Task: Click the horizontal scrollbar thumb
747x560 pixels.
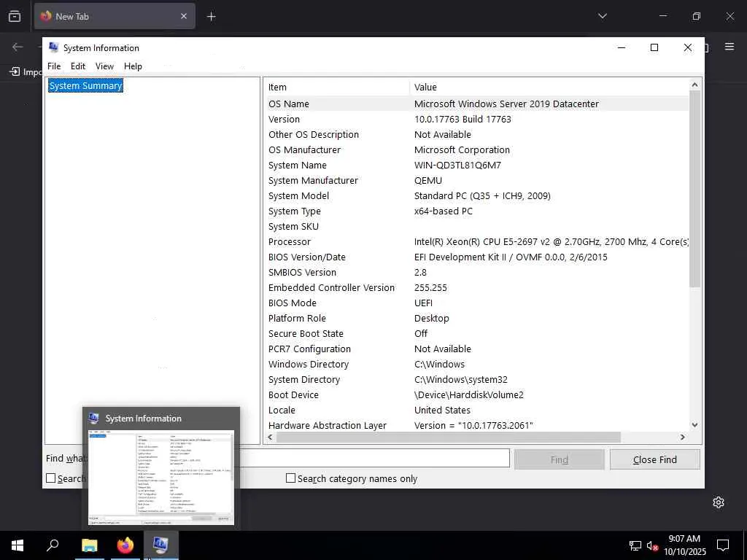Action: click(x=449, y=437)
